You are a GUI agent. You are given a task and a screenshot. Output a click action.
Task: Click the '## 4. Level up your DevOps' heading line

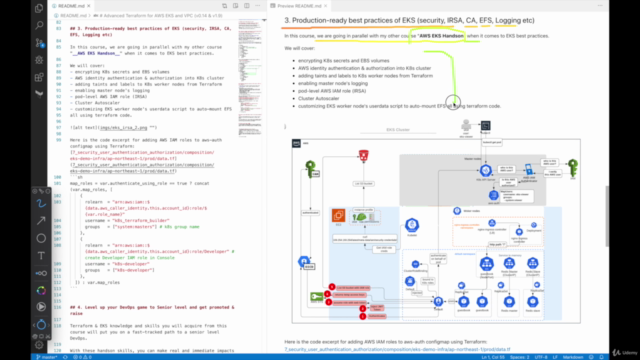[152, 310]
